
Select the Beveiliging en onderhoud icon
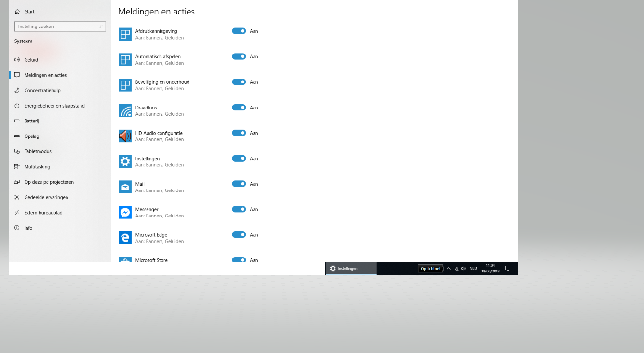point(125,85)
